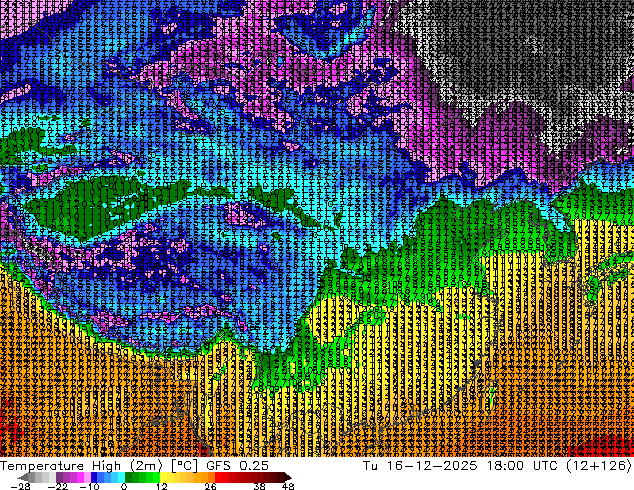
Task: Click the '[°C]' unit label
Action: pos(184,466)
